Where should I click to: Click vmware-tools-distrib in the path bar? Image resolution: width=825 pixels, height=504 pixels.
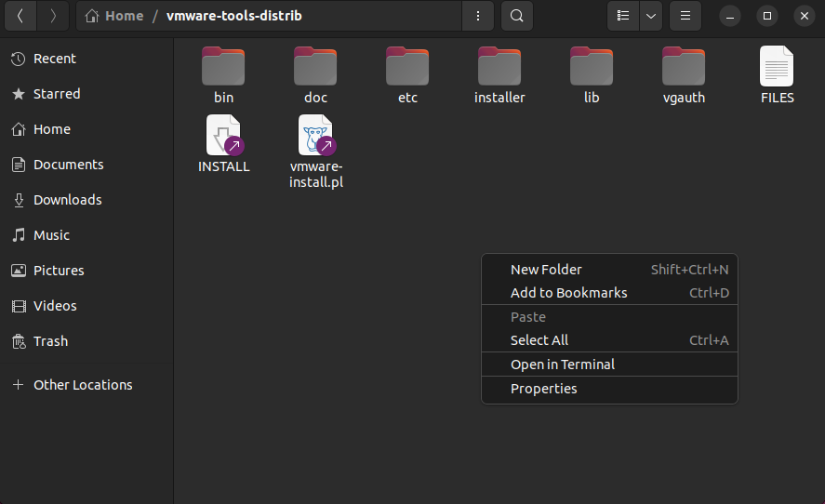coord(234,16)
